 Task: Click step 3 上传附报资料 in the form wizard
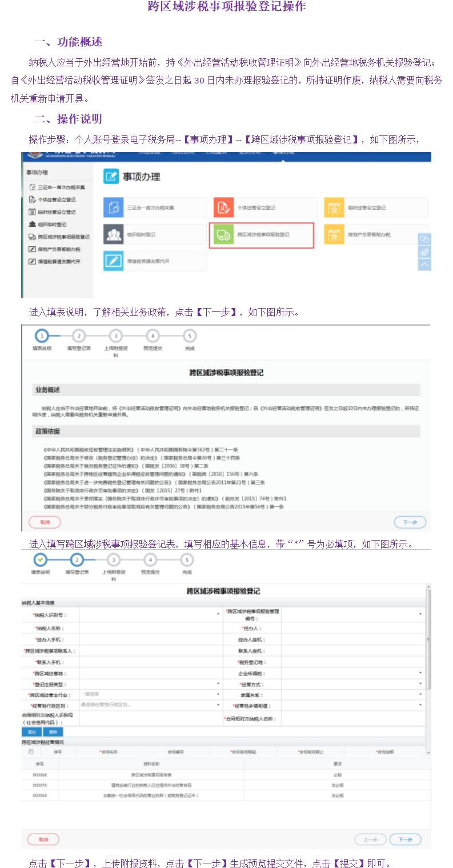click(x=114, y=560)
